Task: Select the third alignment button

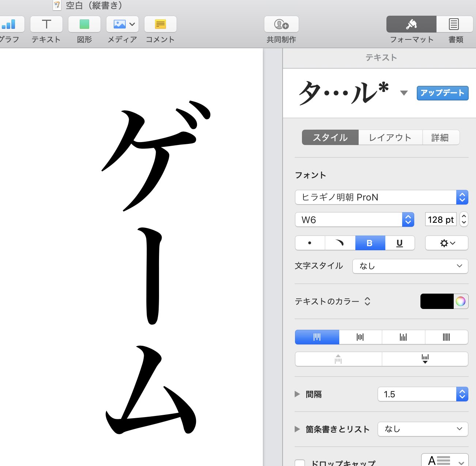Action: pos(404,337)
